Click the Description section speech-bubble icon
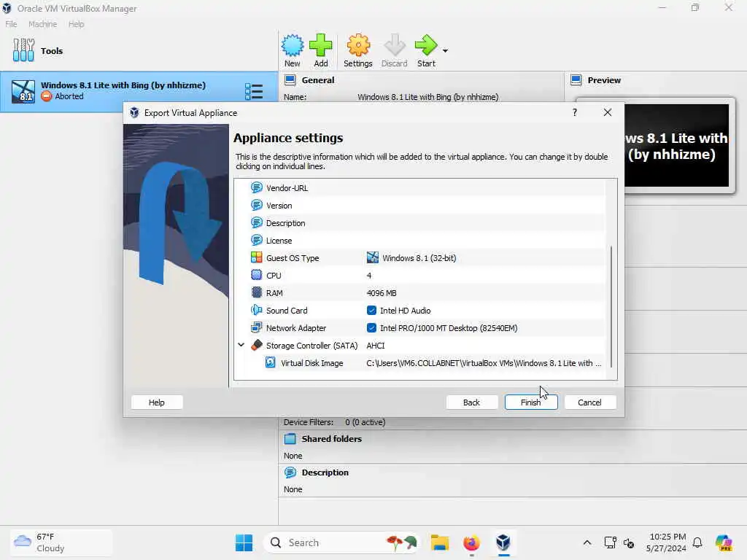The width and height of the screenshot is (747, 560). coord(290,472)
